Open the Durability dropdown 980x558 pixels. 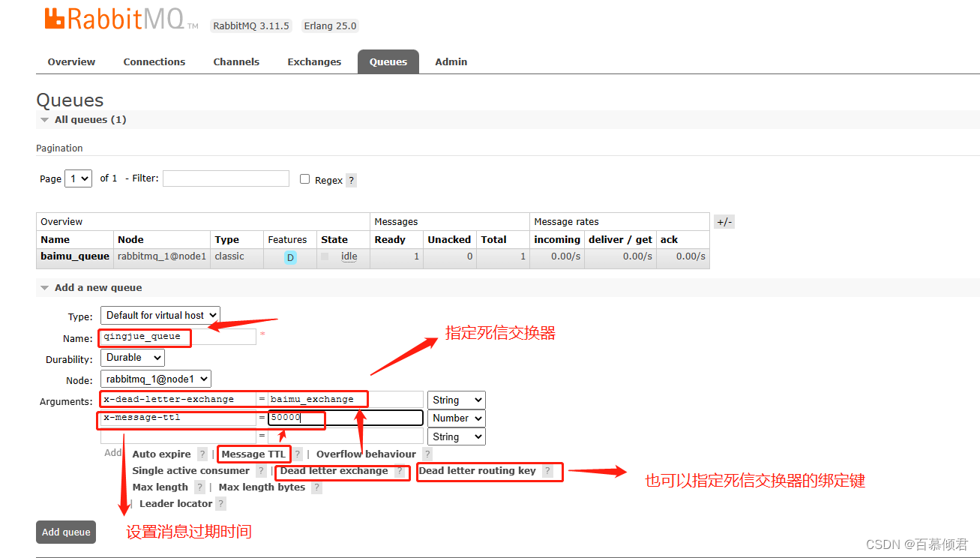[x=133, y=358]
